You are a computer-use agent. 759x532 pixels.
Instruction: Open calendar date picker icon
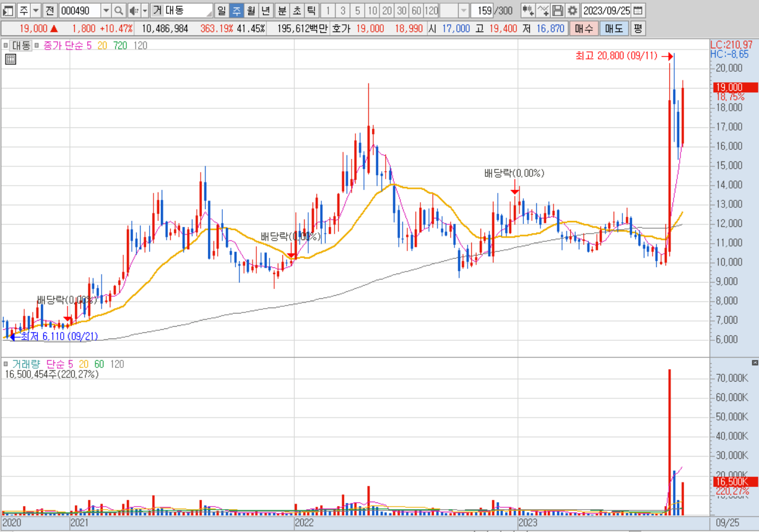[638, 11]
